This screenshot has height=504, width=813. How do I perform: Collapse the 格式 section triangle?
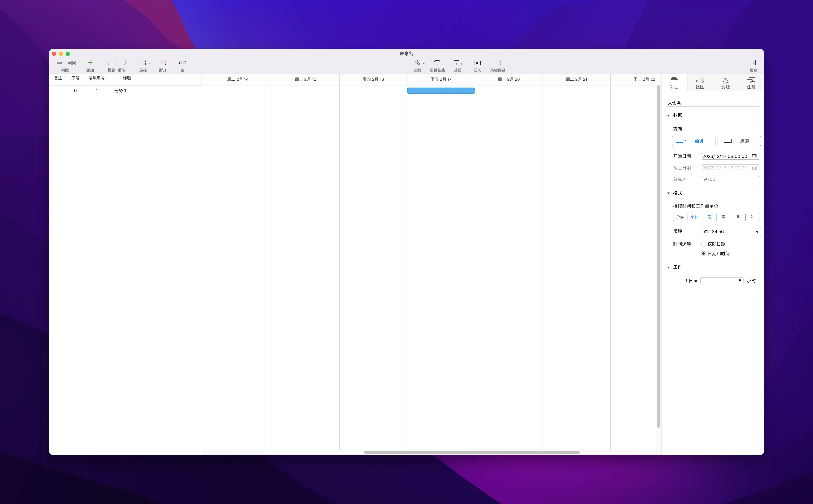(x=669, y=193)
